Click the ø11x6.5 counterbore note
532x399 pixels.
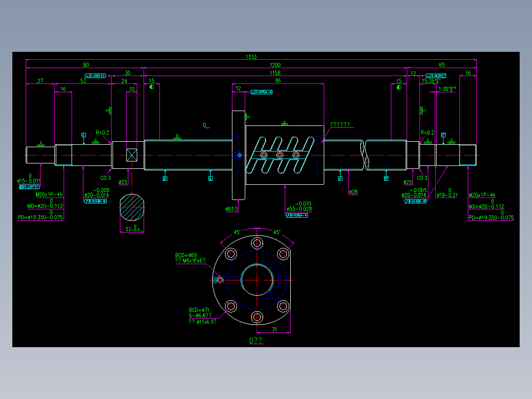202,321
